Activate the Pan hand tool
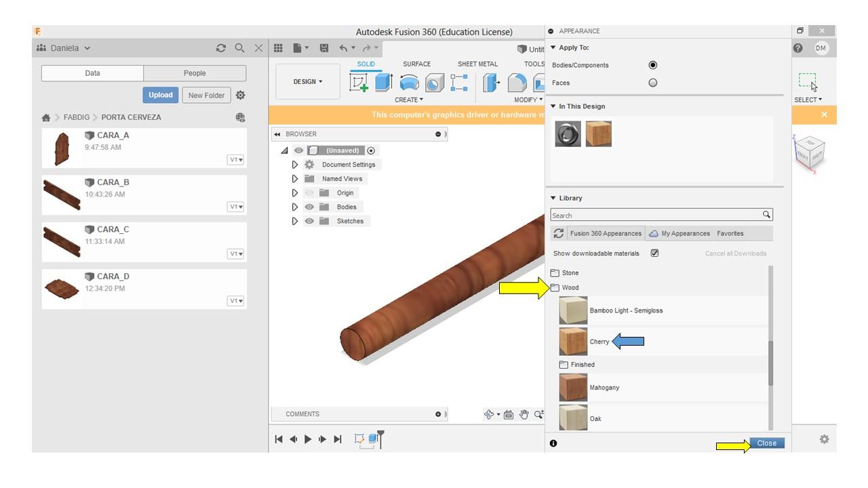 coord(524,415)
